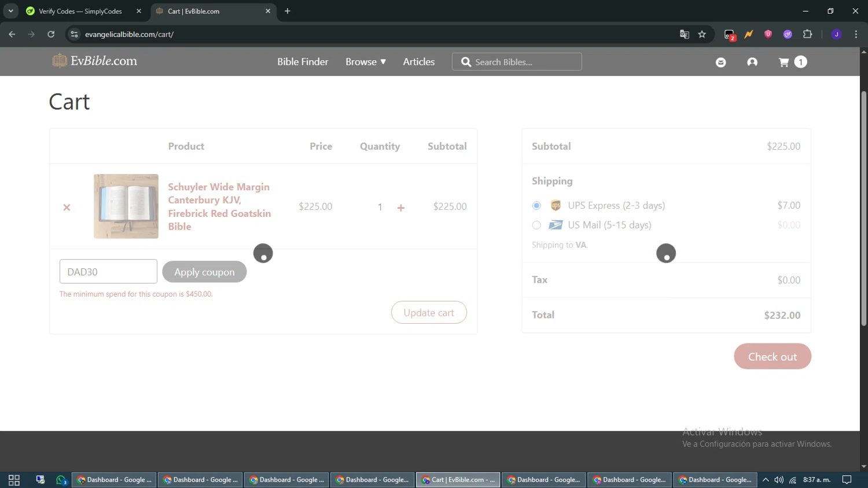Click the Schuyler Bible product thumbnail

pos(126,206)
